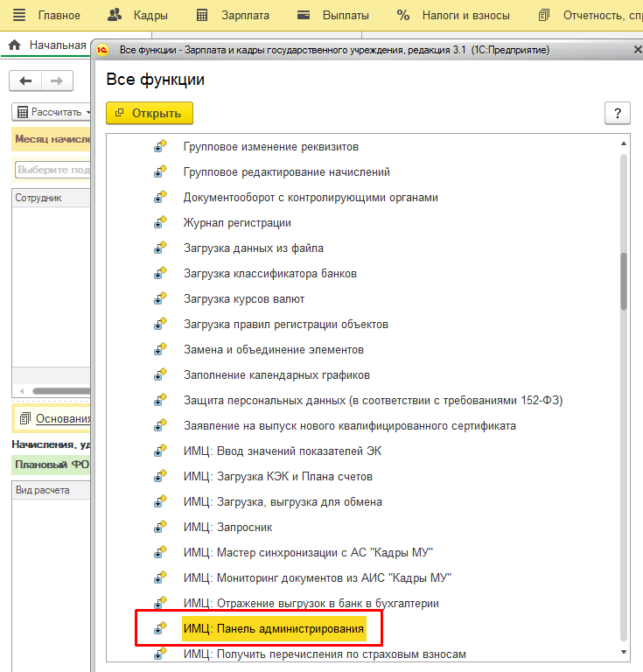Click the icon beside Загрузка курсов валют
The image size is (643, 672).
pyautogui.click(x=160, y=299)
